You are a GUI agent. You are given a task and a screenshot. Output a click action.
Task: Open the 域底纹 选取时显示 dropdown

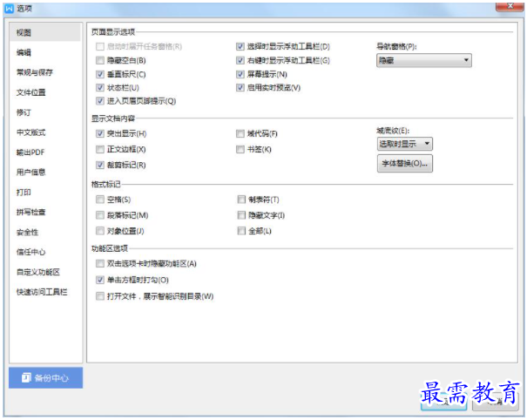[x=405, y=144]
